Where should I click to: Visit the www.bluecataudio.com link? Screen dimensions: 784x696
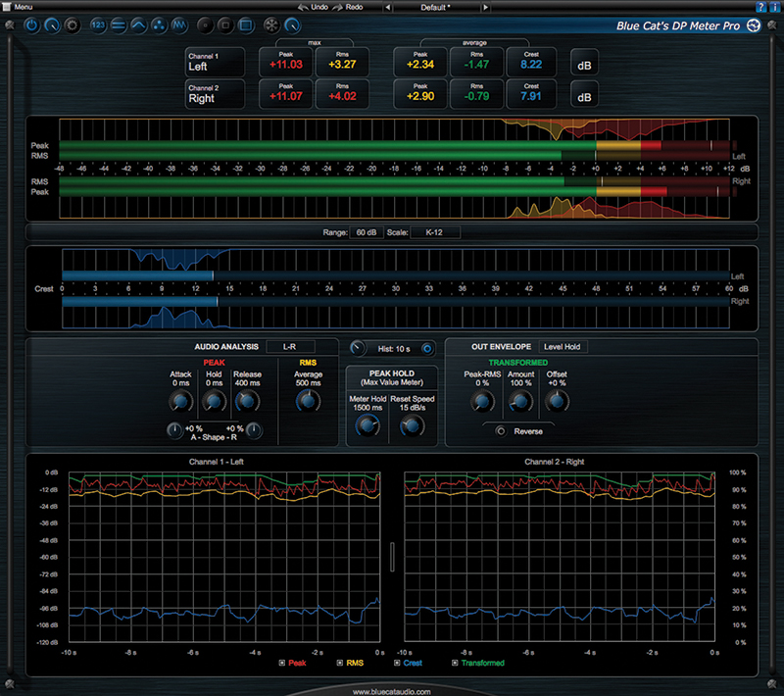click(392, 690)
